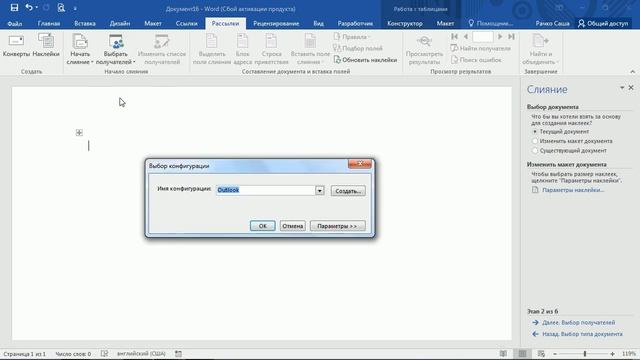The image size is (640, 360).
Task: Open Параметры наклейки link
Action: [573, 190]
